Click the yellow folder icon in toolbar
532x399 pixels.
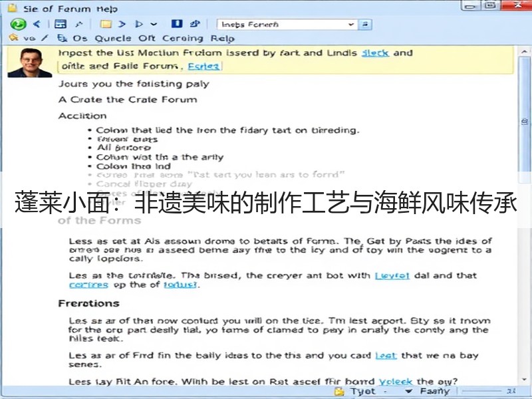pos(106,24)
